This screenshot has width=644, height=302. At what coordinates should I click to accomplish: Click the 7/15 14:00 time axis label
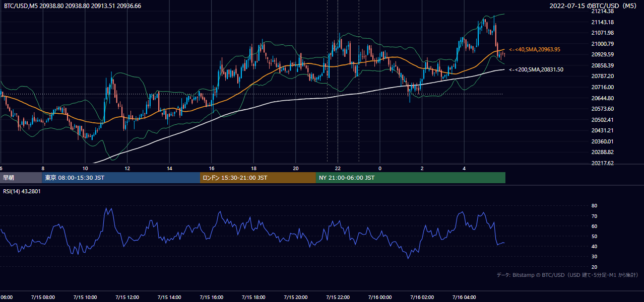(169, 297)
